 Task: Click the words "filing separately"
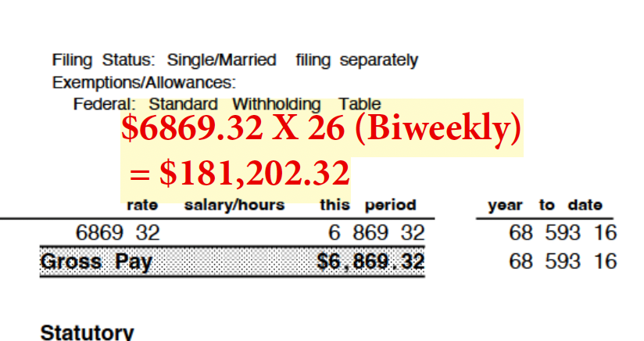357,60
